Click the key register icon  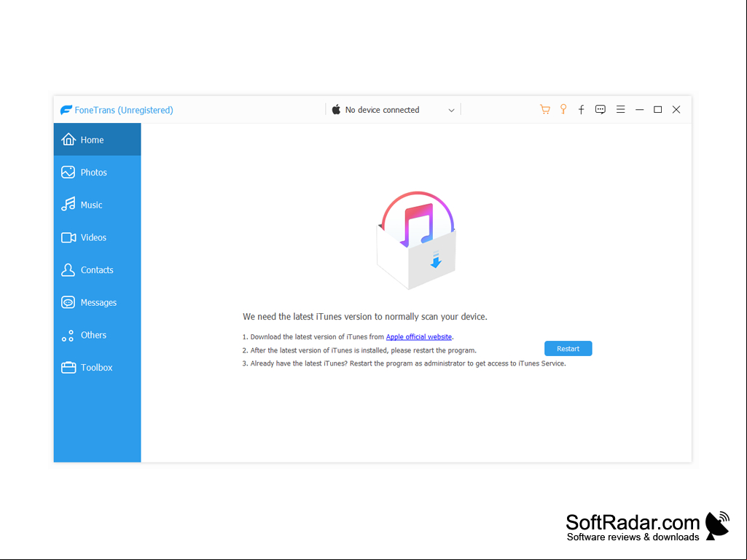coord(563,109)
